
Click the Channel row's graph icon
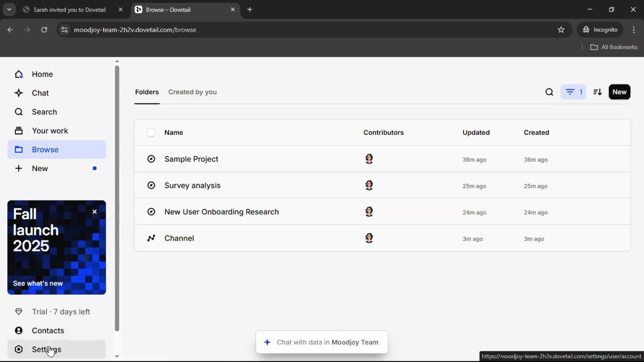tap(151, 238)
